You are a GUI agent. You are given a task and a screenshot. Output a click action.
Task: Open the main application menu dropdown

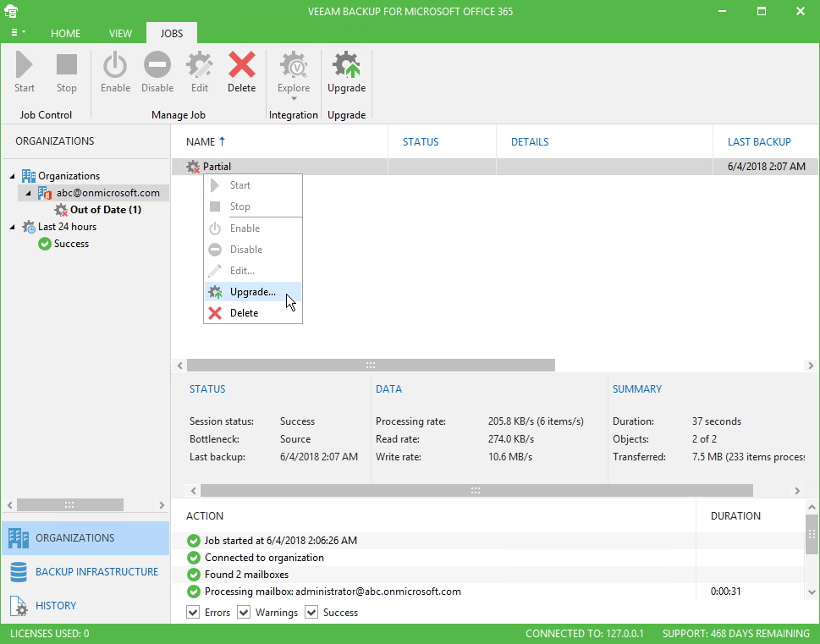click(x=18, y=32)
